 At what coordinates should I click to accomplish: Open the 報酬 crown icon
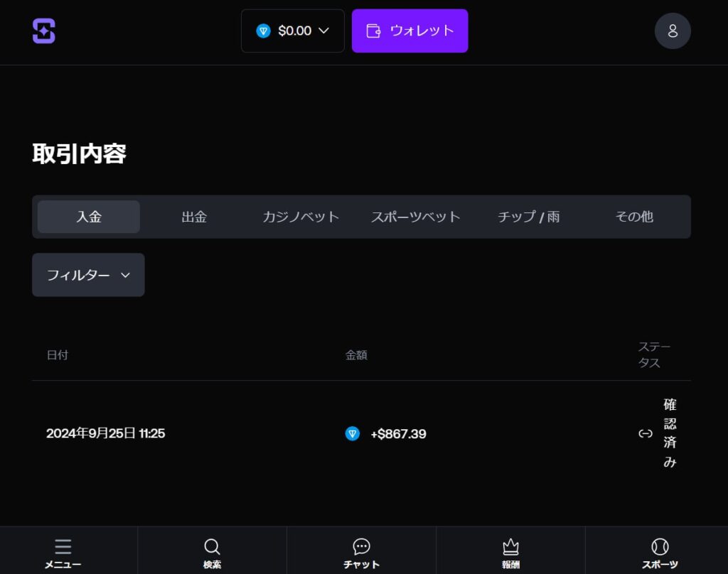pos(510,546)
